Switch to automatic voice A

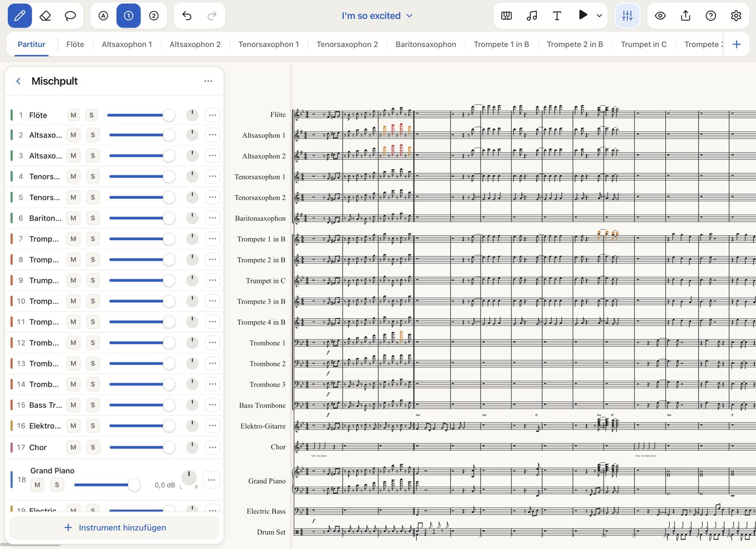[x=103, y=16]
